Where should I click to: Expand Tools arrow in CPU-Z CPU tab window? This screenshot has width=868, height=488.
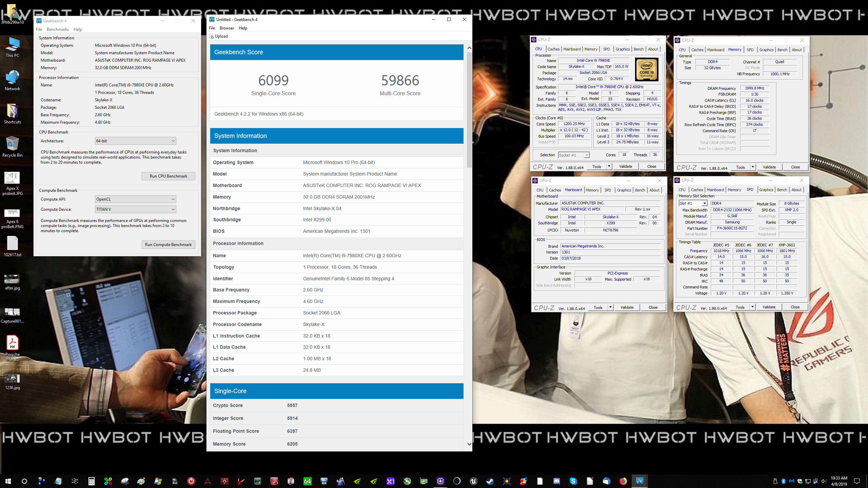609,166
